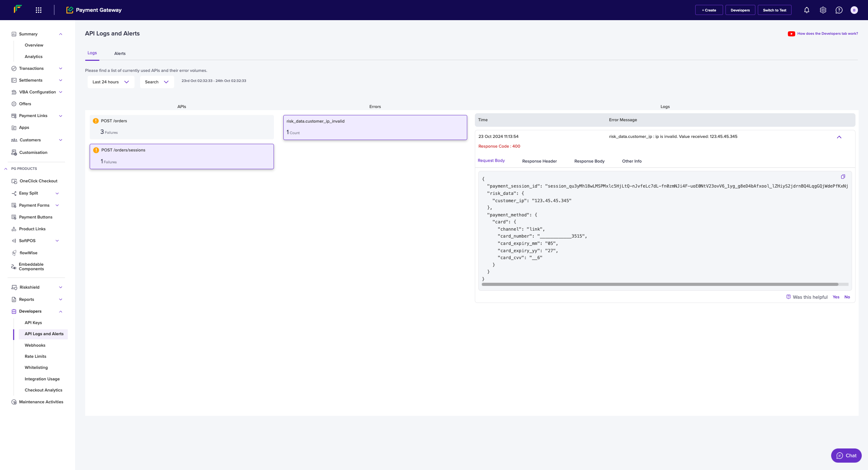Click the Switch to Test button

click(774, 10)
